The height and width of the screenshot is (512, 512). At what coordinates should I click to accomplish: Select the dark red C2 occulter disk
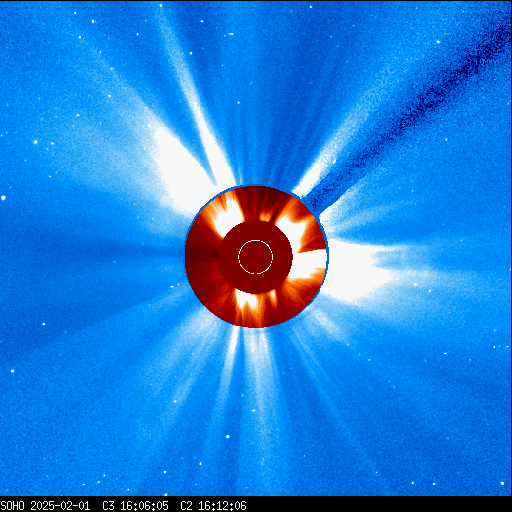click(x=256, y=257)
